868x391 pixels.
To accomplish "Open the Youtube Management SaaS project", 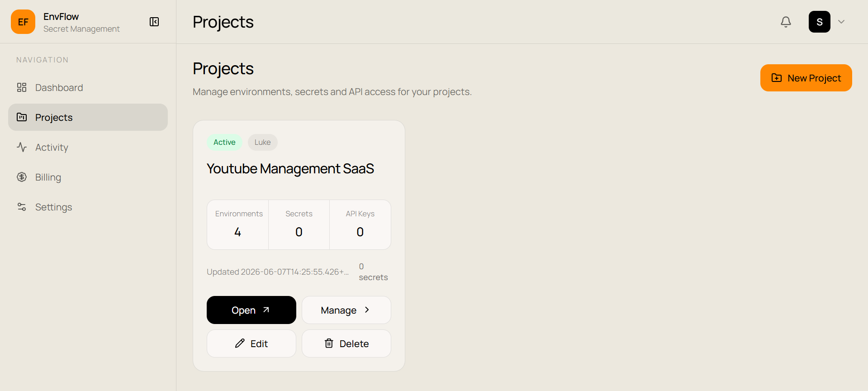I will (251, 310).
